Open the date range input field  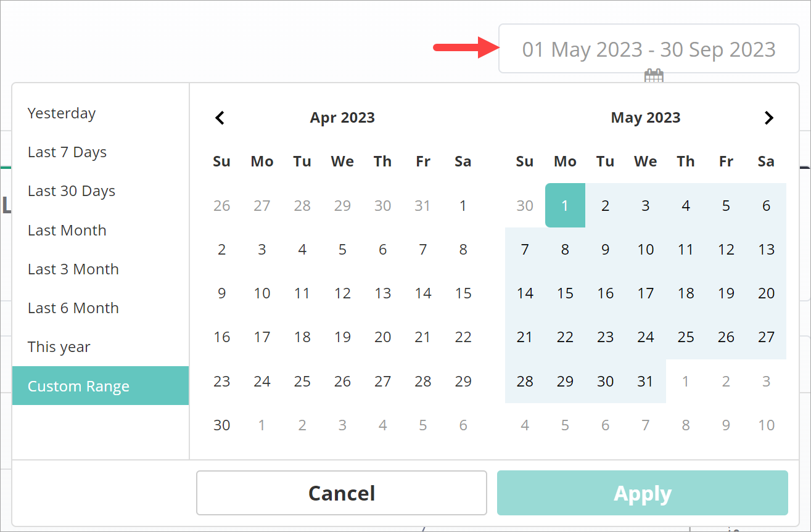[648, 49]
